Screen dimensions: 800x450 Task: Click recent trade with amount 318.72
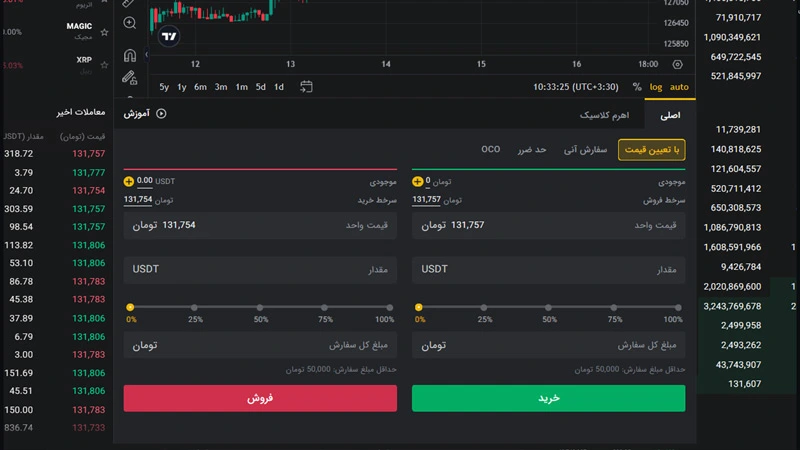click(x=56, y=154)
